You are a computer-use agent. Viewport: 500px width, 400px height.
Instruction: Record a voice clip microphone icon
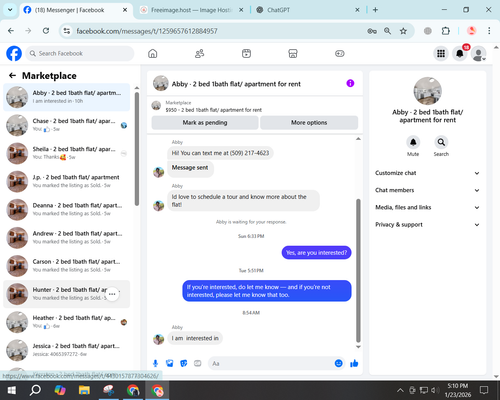(x=155, y=363)
